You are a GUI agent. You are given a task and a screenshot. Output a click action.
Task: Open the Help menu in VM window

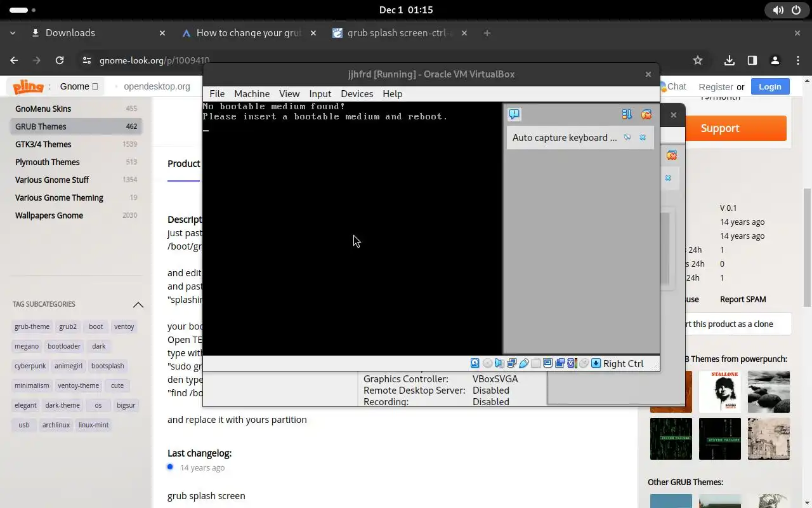click(393, 93)
